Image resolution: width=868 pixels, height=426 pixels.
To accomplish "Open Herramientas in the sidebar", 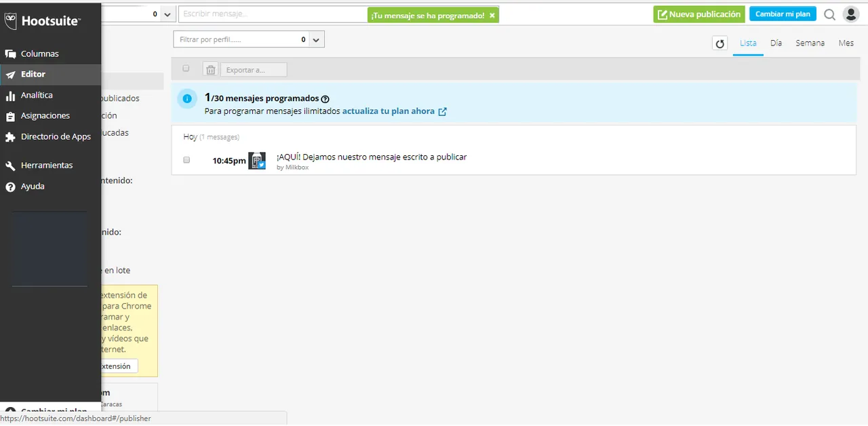I will click(47, 165).
